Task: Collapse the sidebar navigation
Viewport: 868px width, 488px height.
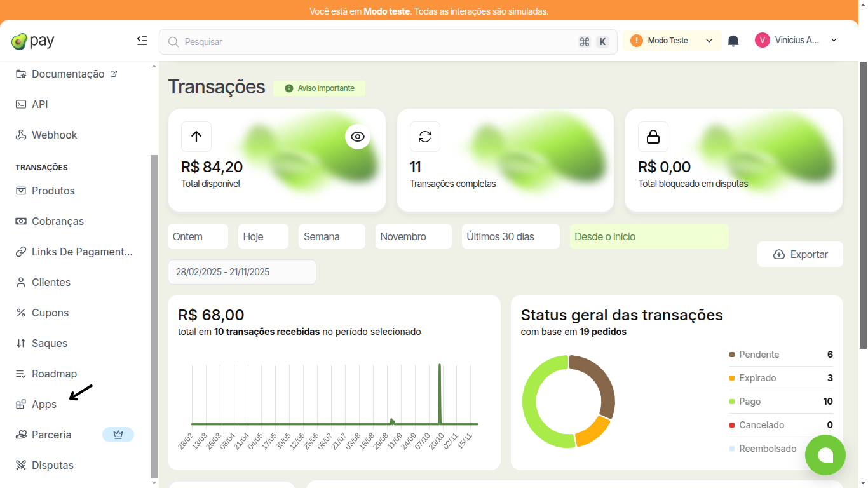Action: click(142, 40)
